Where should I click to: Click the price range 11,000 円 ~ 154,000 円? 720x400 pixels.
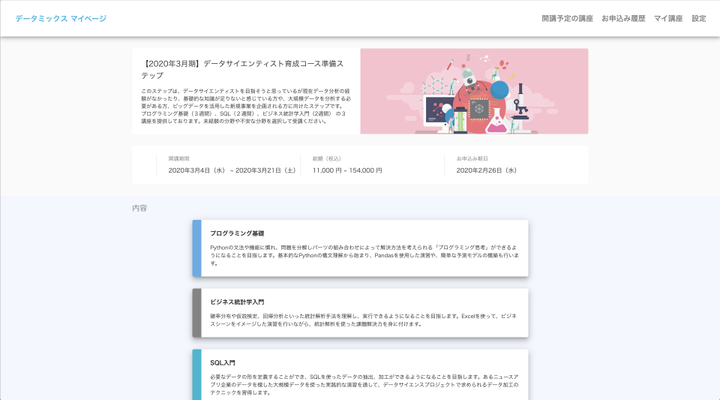tap(347, 170)
